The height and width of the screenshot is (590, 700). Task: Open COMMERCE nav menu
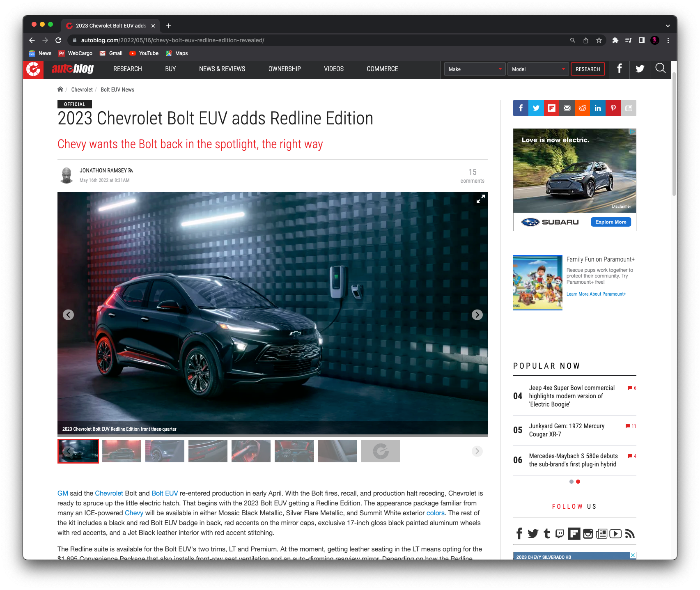coord(382,69)
